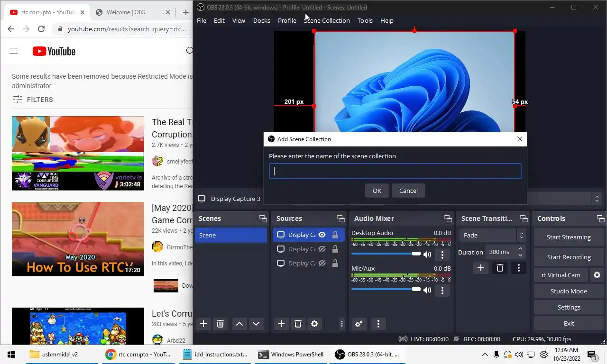The height and width of the screenshot is (364, 607).
Task: Remove selected scene with trash icon
Action: (220, 324)
